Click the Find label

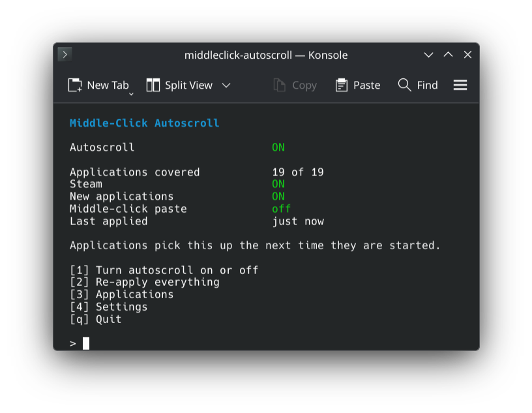(428, 85)
